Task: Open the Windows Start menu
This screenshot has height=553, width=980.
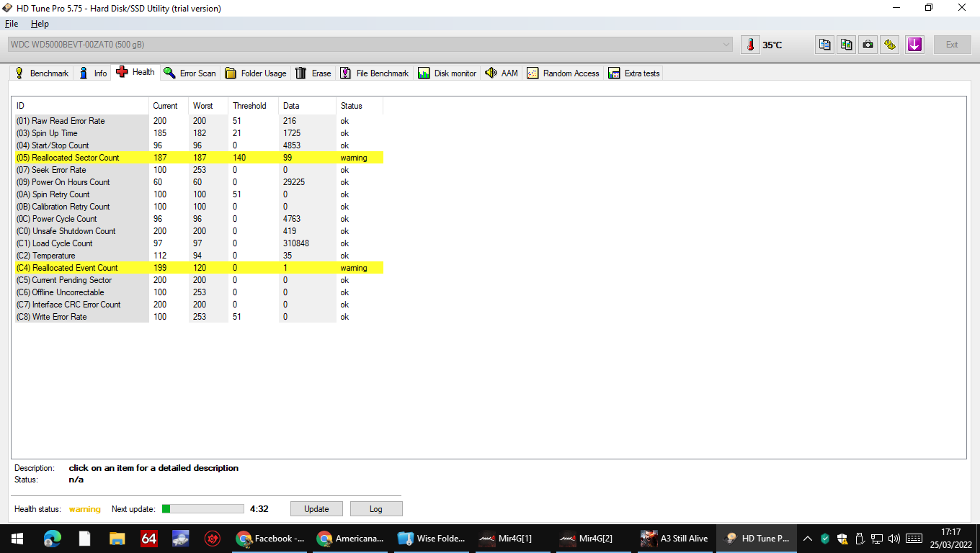Action: pos(17,538)
